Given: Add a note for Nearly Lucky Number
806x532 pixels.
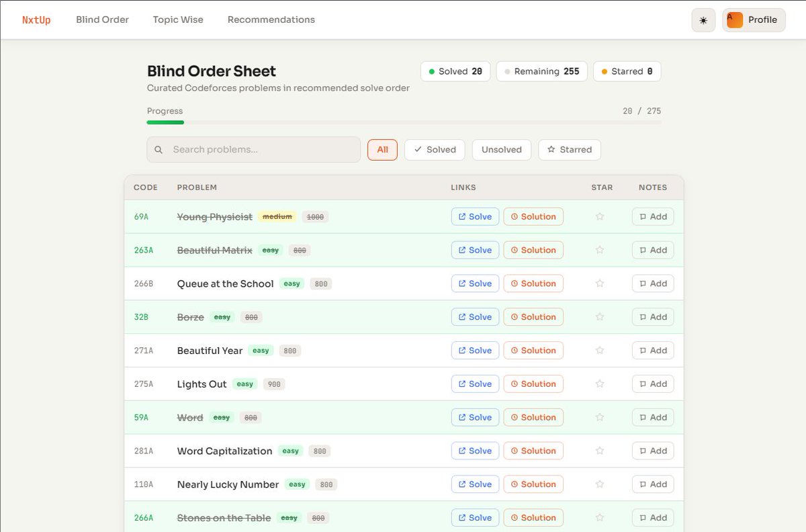Looking at the screenshot, I should pyautogui.click(x=653, y=484).
